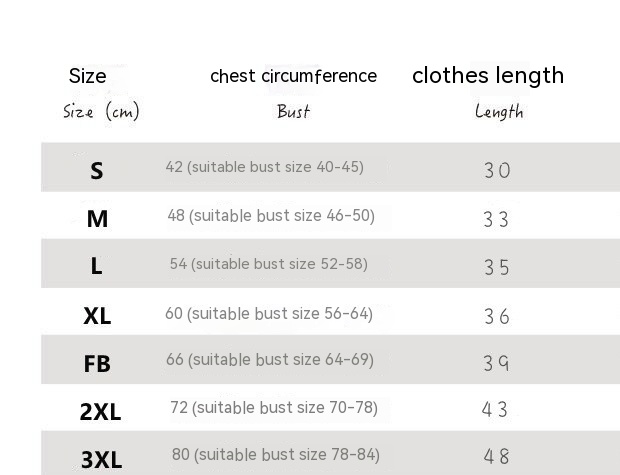Click the length value 48 for size 3XL
Screen dimensions: 620x475
(497, 457)
